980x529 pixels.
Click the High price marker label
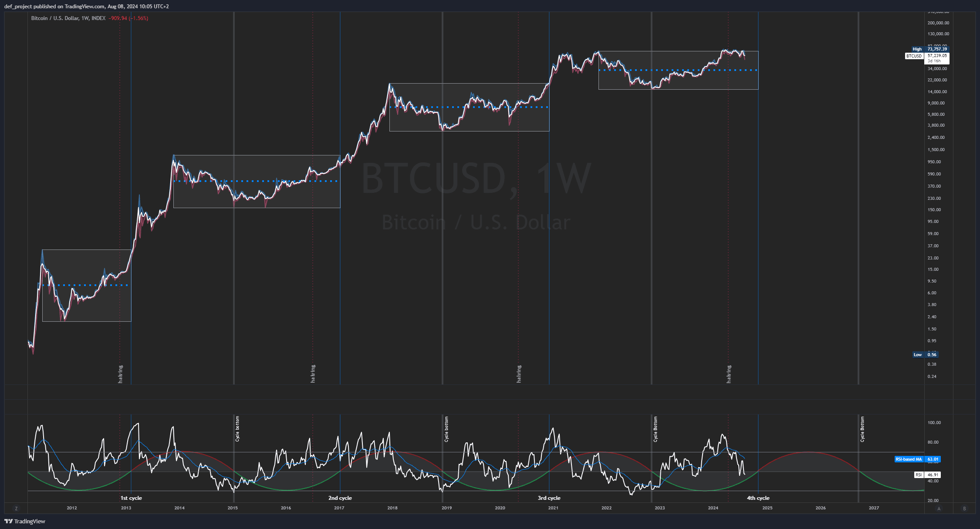(917, 49)
